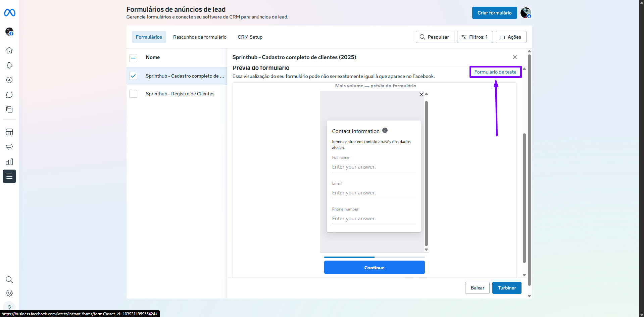Open the chat bubble inbox icon

tap(9, 95)
